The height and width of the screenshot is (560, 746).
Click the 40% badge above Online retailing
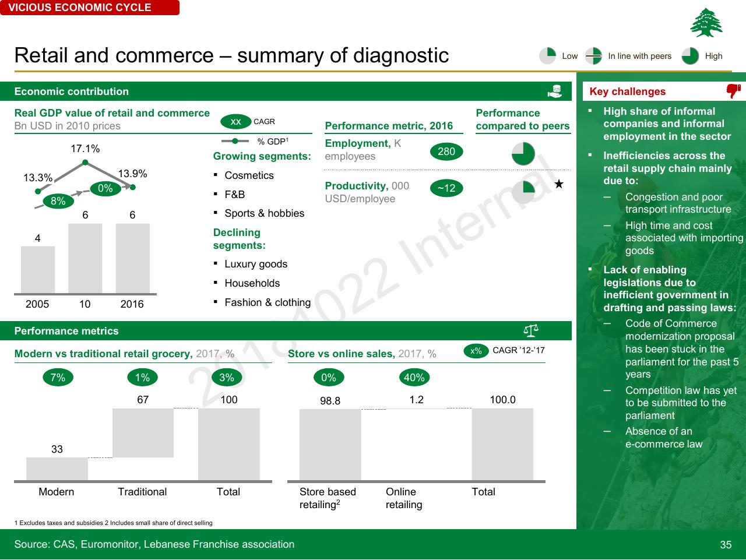pyautogui.click(x=414, y=378)
